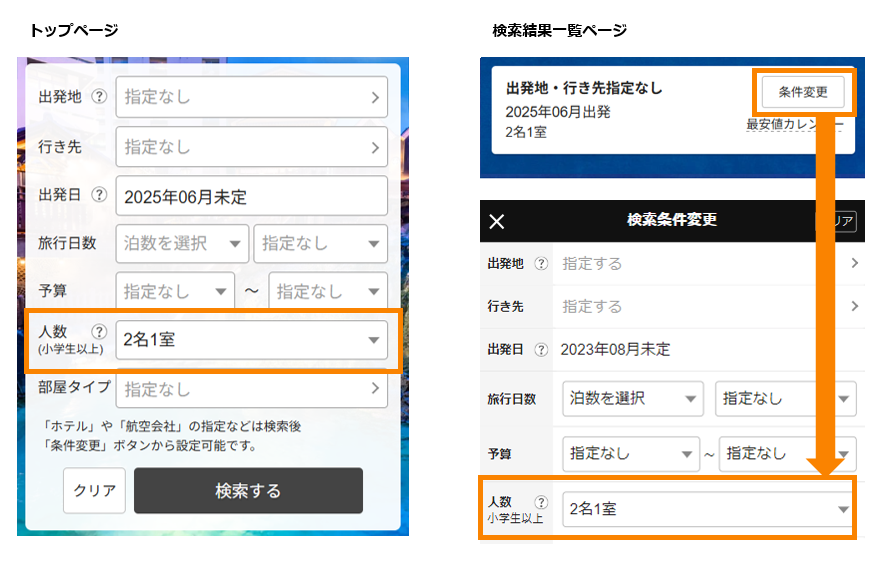Select the 行き先 field on the top page

[251, 147]
